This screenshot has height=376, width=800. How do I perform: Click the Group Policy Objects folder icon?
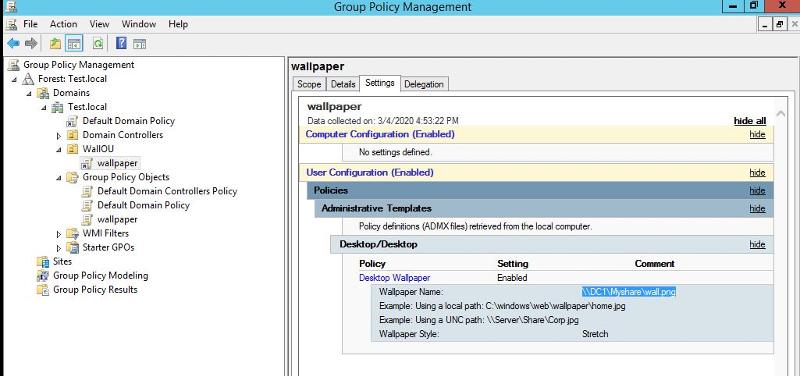point(73,177)
